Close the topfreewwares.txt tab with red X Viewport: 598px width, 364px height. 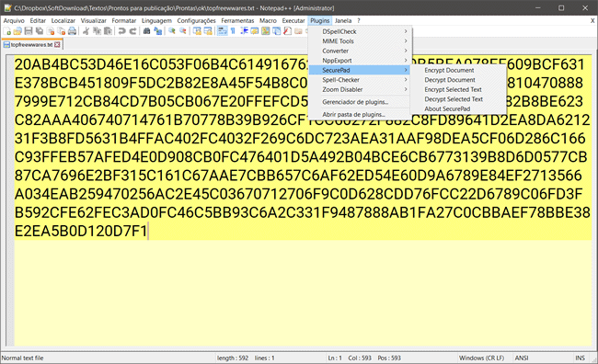pos(57,45)
